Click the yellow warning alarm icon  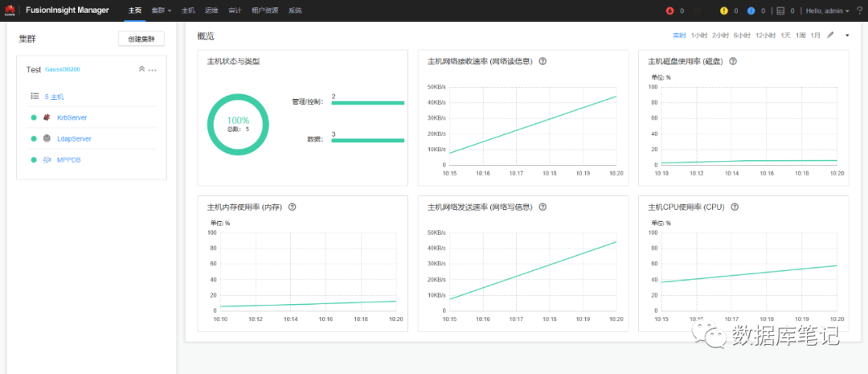click(x=723, y=10)
